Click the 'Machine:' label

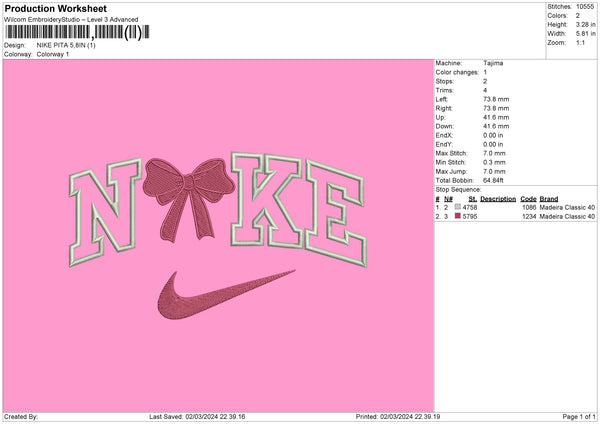click(448, 63)
